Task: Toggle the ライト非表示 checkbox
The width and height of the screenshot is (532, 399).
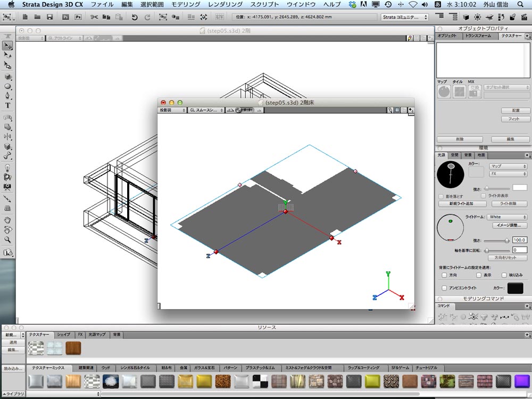Action: point(484,196)
